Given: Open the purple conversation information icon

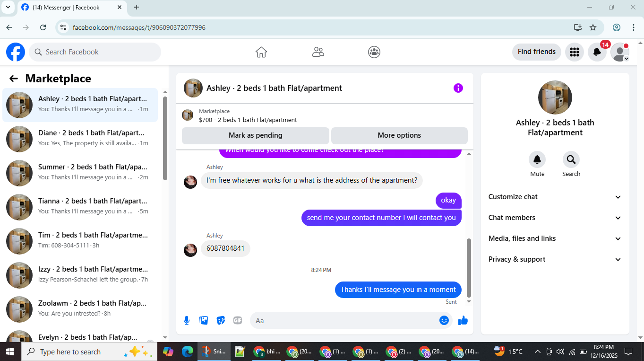Looking at the screenshot, I should point(458,88).
